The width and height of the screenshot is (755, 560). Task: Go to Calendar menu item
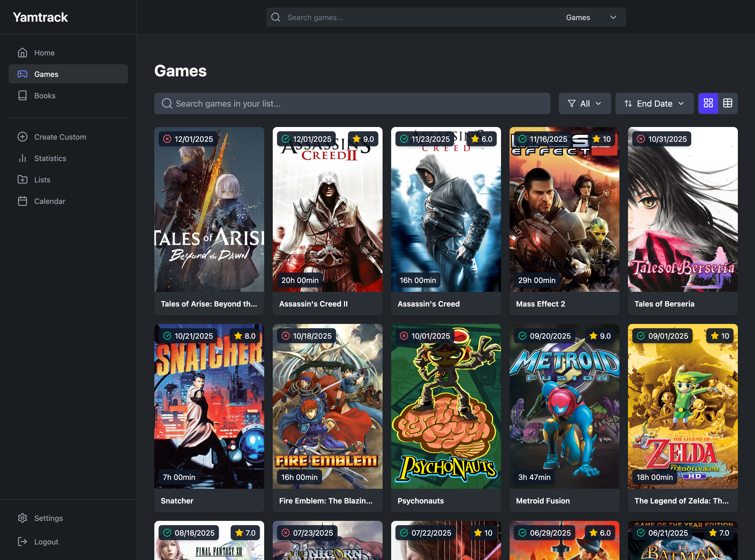[x=50, y=201]
